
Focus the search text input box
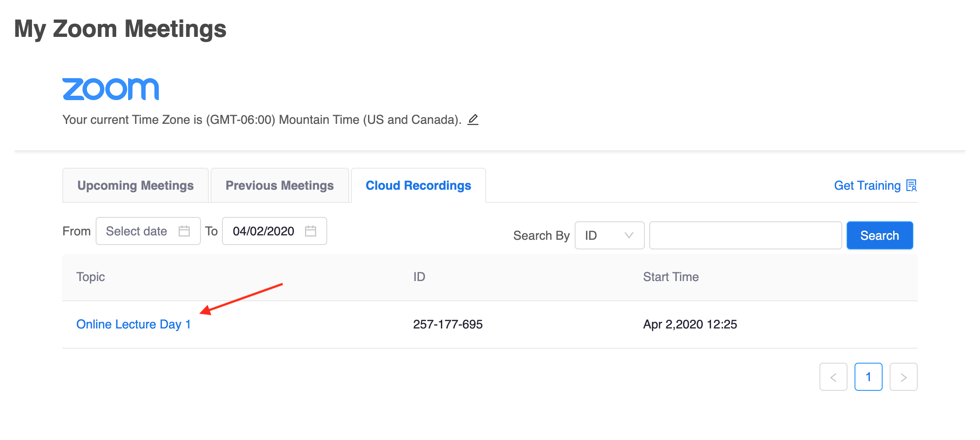pos(745,235)
